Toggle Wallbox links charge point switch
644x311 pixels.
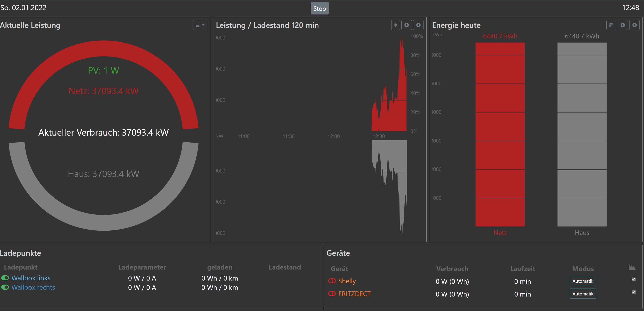tap(5, 278)
